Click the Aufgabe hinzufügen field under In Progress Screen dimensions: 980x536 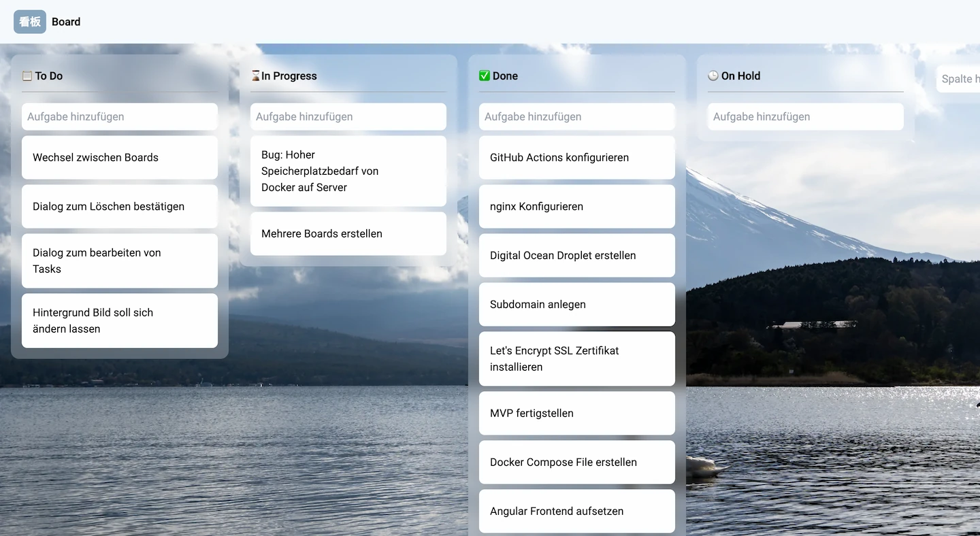(x=348, y=116)
